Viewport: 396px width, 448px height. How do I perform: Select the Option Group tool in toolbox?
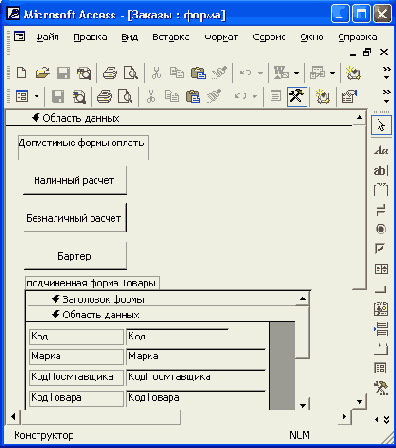[x=381, y=190]
